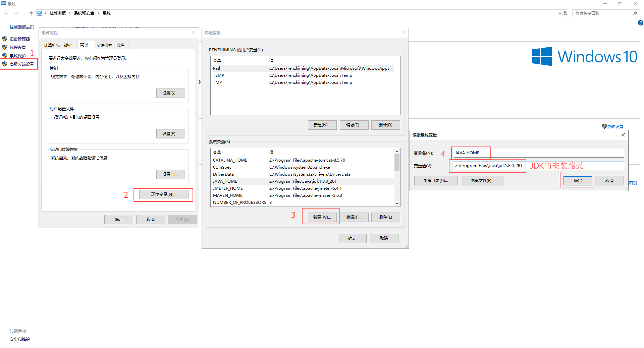The height and width of the screenshot is (348, 644).
Task: Click the 环境变量(N)... button
Action: (164, 194)
